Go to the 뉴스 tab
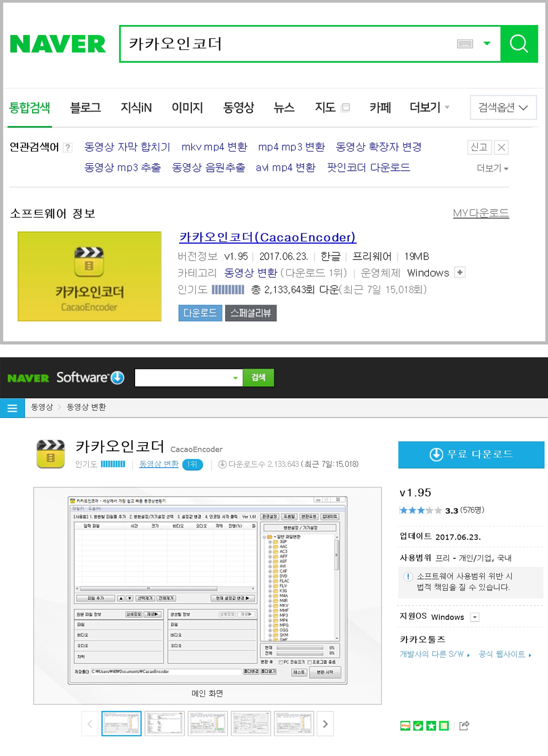Image resolution: width=548 pixels, height=756 pixels. (284, 108)
